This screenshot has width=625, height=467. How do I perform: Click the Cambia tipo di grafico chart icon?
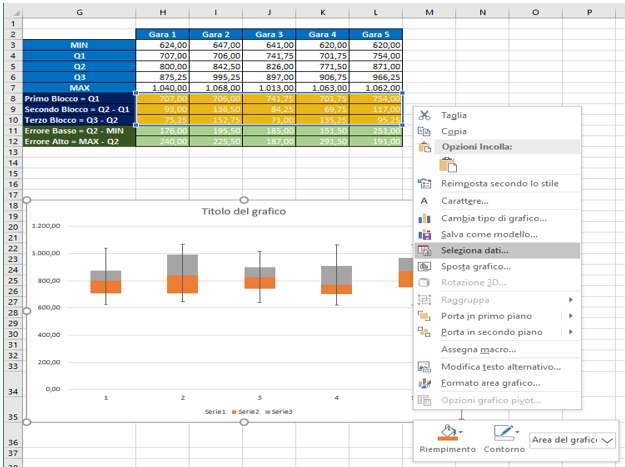[423, 217]
